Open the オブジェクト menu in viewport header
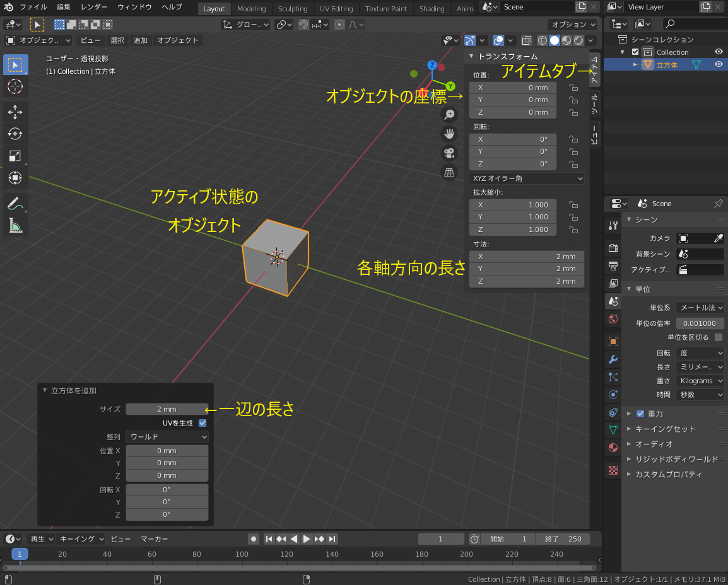Viewport: 728px width, 585px height. pos(177,40)
